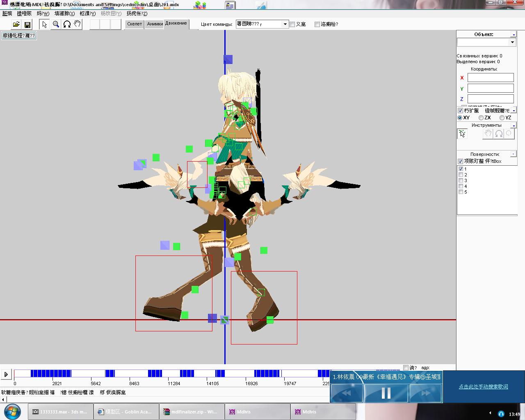
Task: Switch to the Goblin Aca... browser taskbar item
Action: click(126, 412)
